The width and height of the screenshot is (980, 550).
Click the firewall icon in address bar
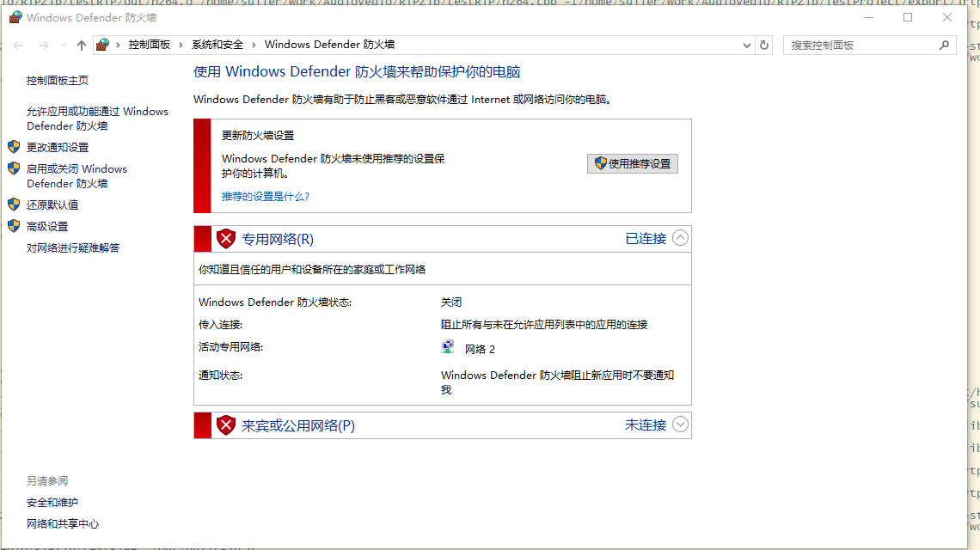tap(102, 45)
